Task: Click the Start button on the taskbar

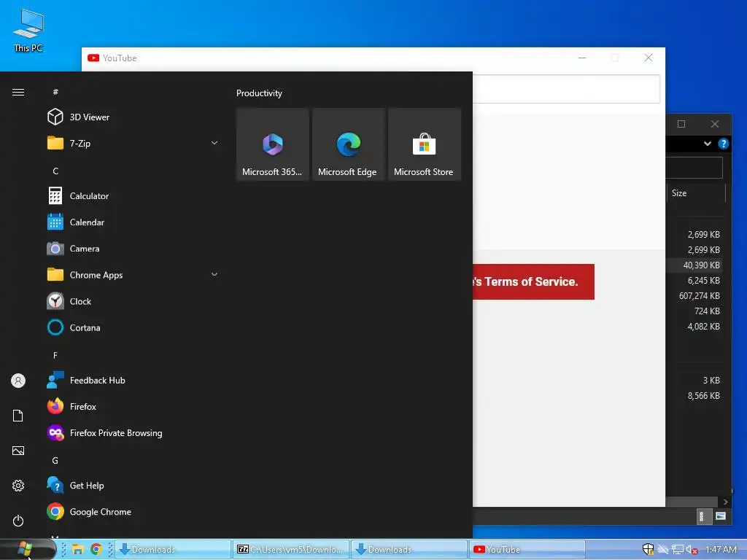Action: [26, 549]
